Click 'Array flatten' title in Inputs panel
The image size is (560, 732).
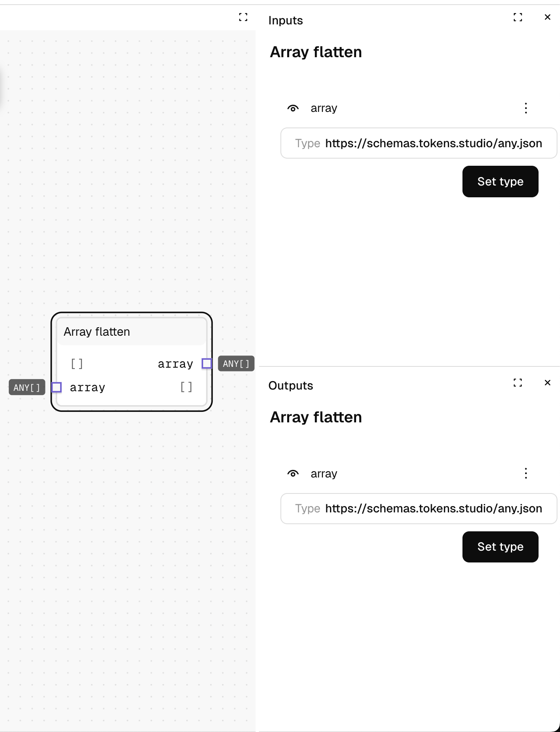316,52
